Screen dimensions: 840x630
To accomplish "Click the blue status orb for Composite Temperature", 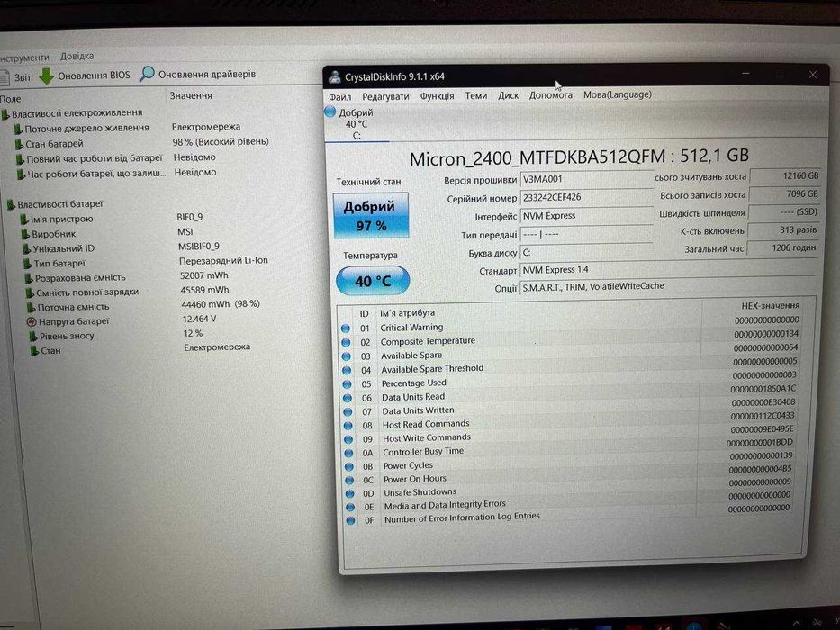I will [346, 342].
